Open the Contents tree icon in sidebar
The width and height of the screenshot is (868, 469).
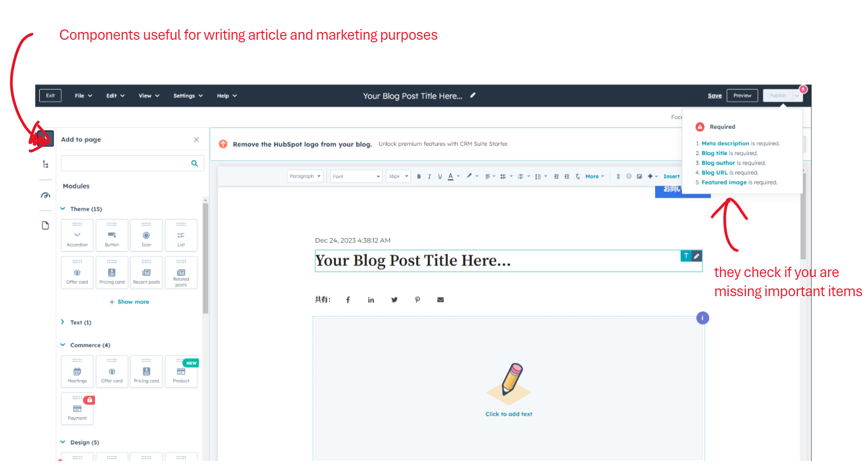pyautogui.click(x=45, y=164)
